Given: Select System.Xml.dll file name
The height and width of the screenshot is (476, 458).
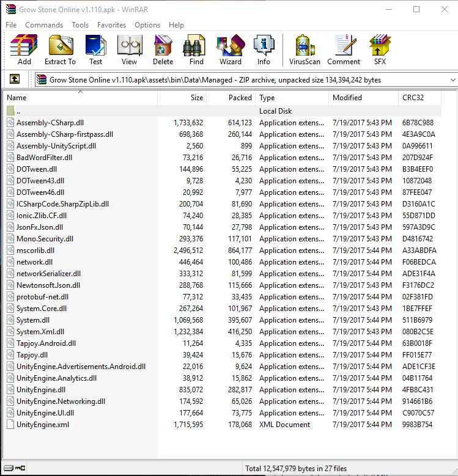Looking at the screenshot, I should 40,332.
